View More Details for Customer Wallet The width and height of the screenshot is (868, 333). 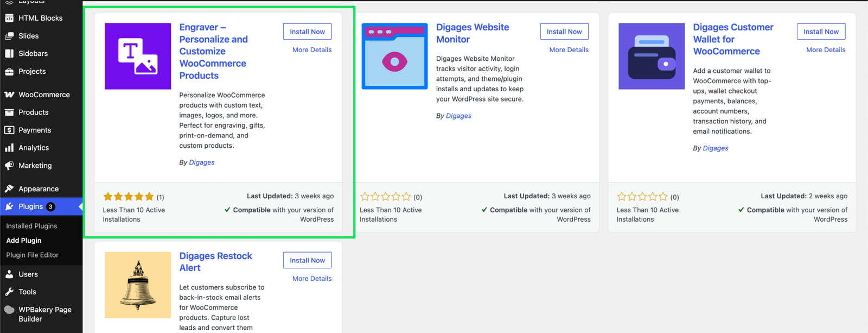(x=826, y=50)
